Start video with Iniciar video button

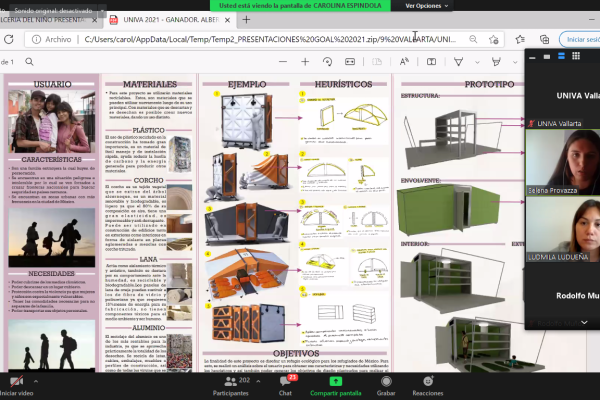click(16, 386)
